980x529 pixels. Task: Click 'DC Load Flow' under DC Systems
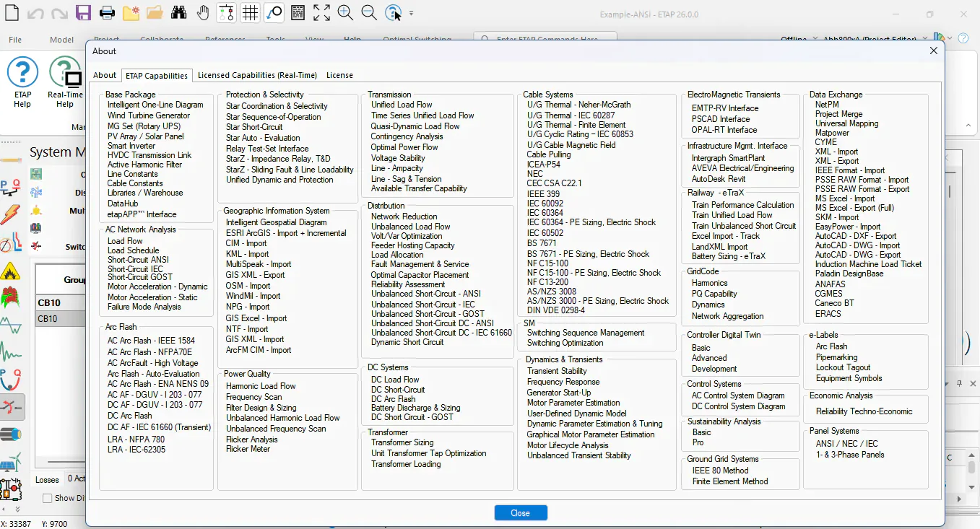click(x=395, y=380)
